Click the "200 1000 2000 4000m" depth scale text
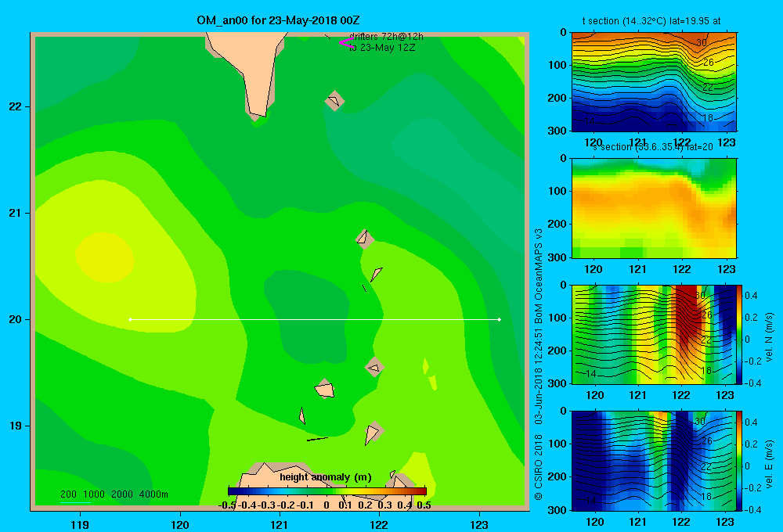 tap(114, 494)
